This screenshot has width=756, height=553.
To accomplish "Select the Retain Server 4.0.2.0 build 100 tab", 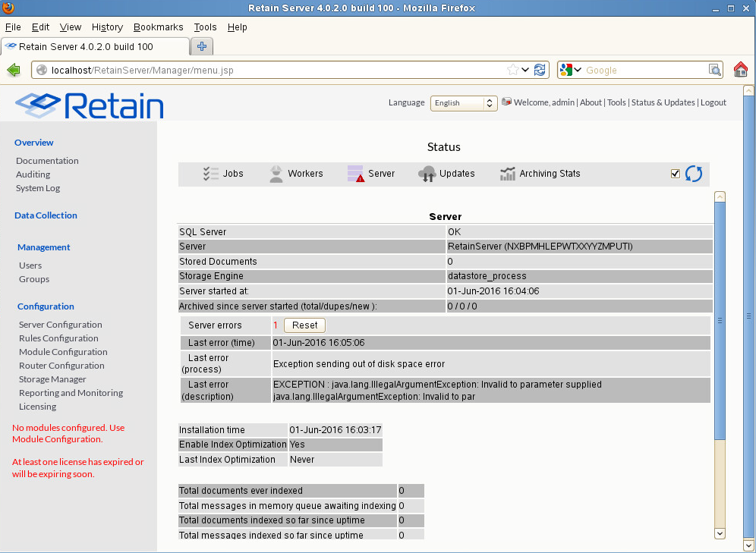I will pyautogui.click(x=96, y=47).
